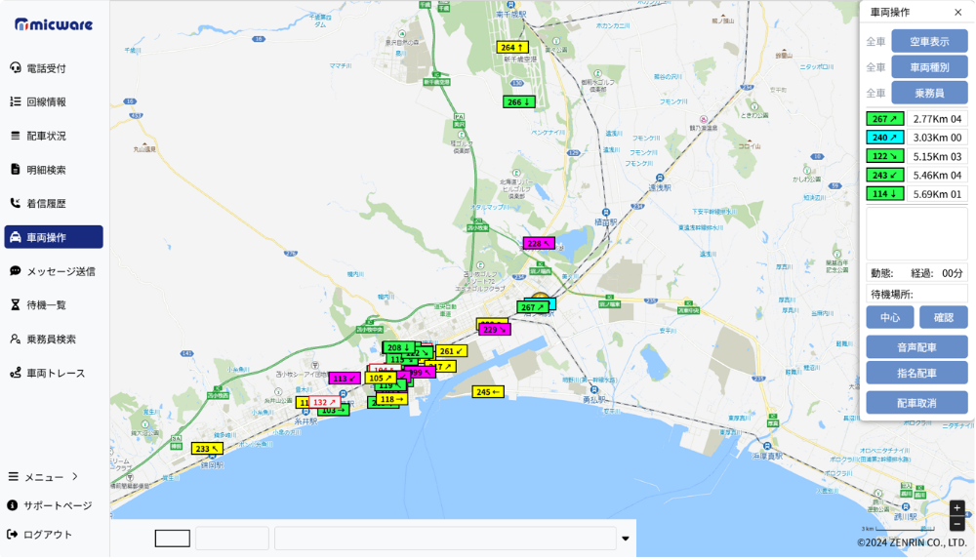The image size is (976, 560).
Task: Click the 配車取消 button
Action: tap(916, 403)
